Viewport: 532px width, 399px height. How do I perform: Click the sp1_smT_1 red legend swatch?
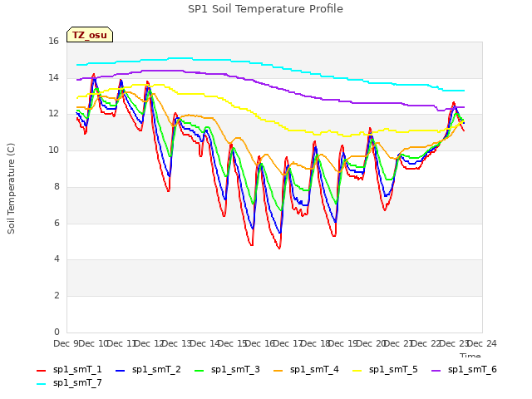pos(41,371)
